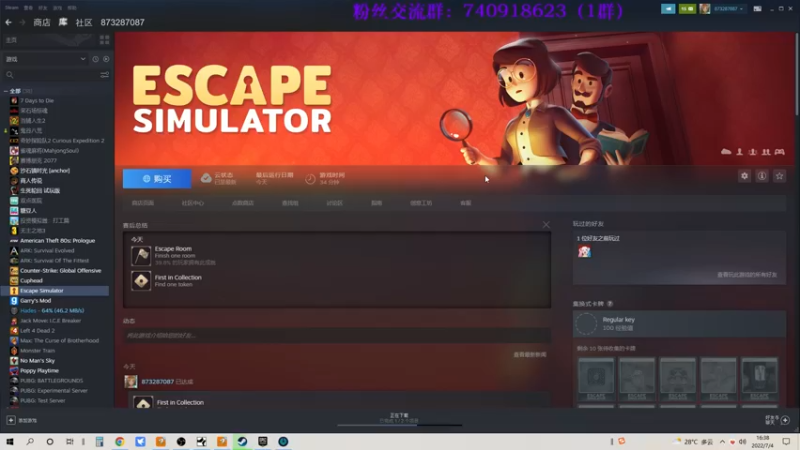Open the advanced filter options icon
This screenshot has height=450, width=800.
105,75
